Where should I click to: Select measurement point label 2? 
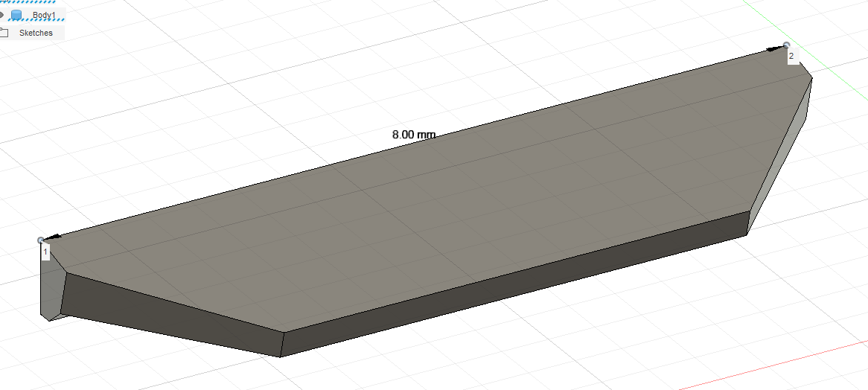pos(791,56)
